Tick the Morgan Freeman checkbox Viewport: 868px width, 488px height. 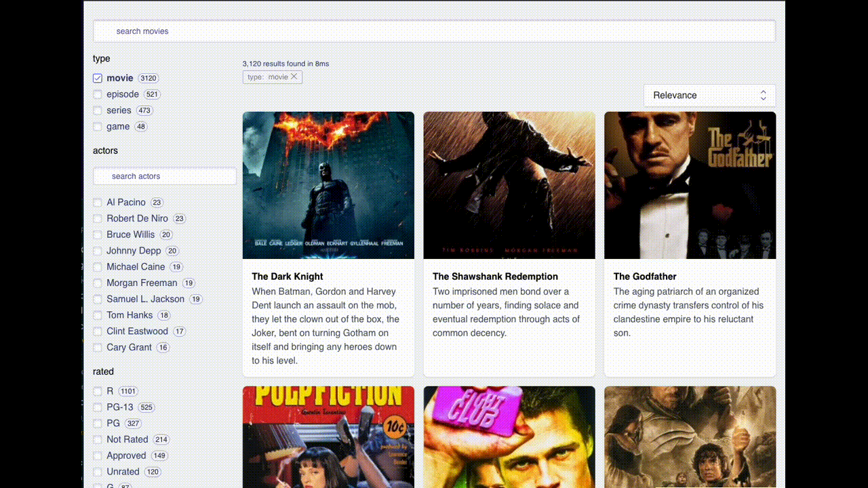[98, 283]
